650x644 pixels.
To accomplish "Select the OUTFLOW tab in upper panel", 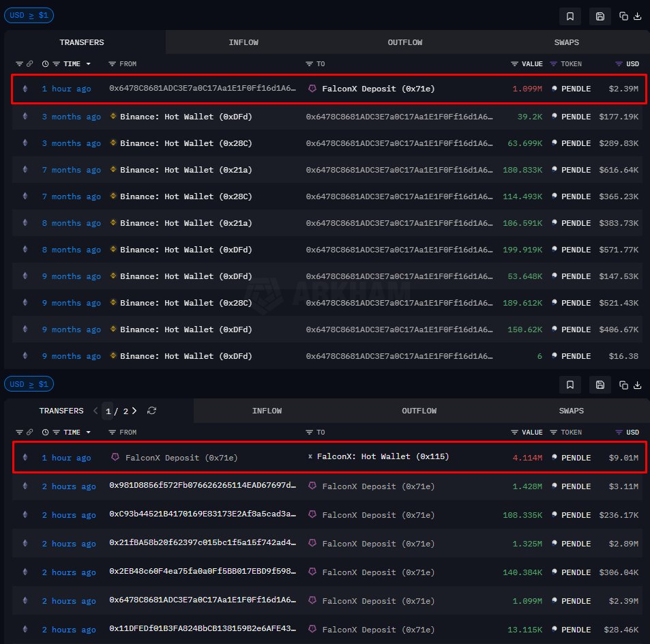I will click(x=405, y=42).
